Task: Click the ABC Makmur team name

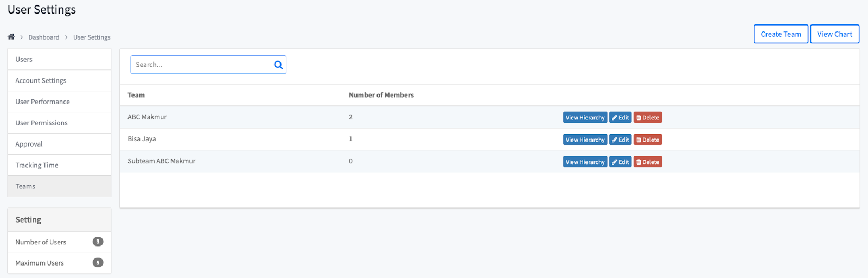Action: coord(147,117)
